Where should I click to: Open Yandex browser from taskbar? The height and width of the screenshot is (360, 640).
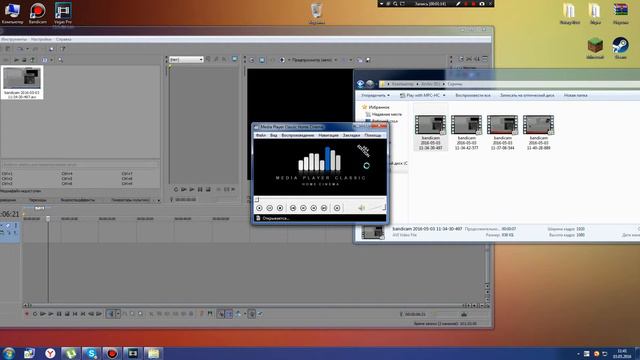click(x=50, y=353)
